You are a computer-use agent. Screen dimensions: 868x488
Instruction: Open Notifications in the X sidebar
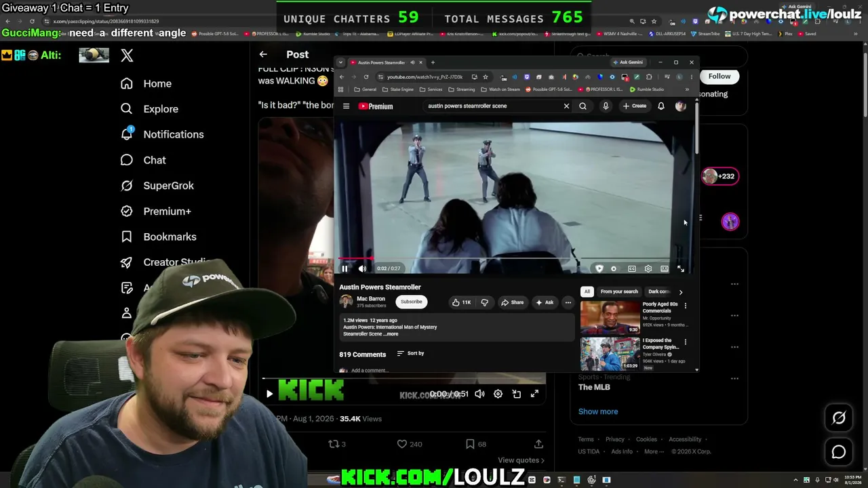pos(162,134)
